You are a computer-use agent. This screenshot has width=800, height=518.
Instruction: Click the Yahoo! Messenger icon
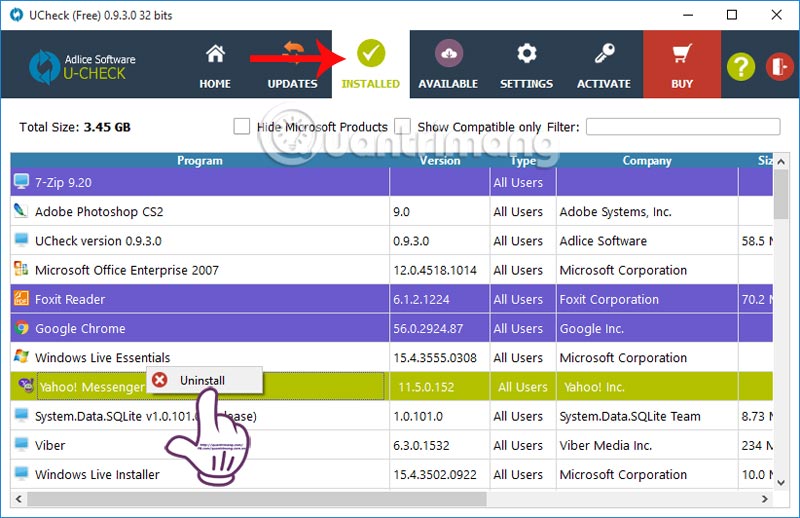(26, 385)
